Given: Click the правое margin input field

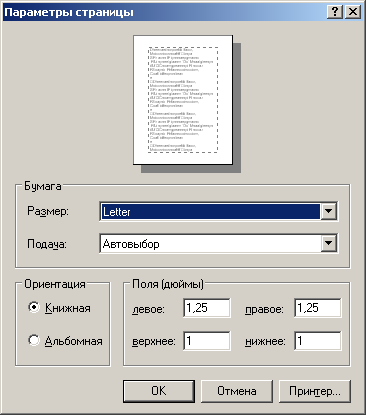Looking at the screenshot, I should click(x=318, y=308).
